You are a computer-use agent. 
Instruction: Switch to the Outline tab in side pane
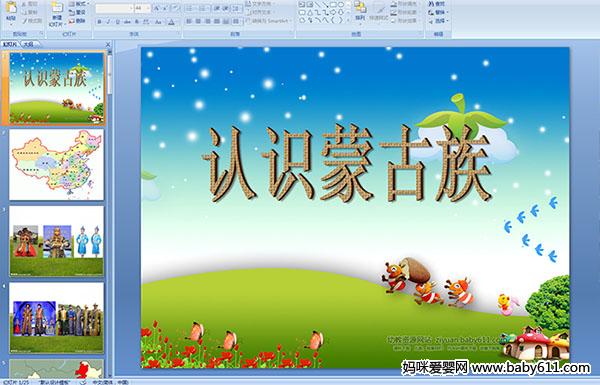[x=28, y=44]
